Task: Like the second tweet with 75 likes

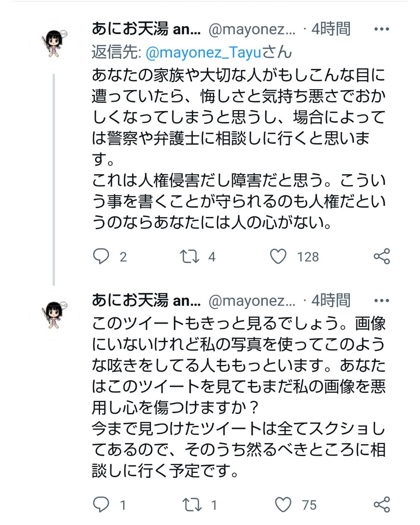Action: (x=283, y=504)
